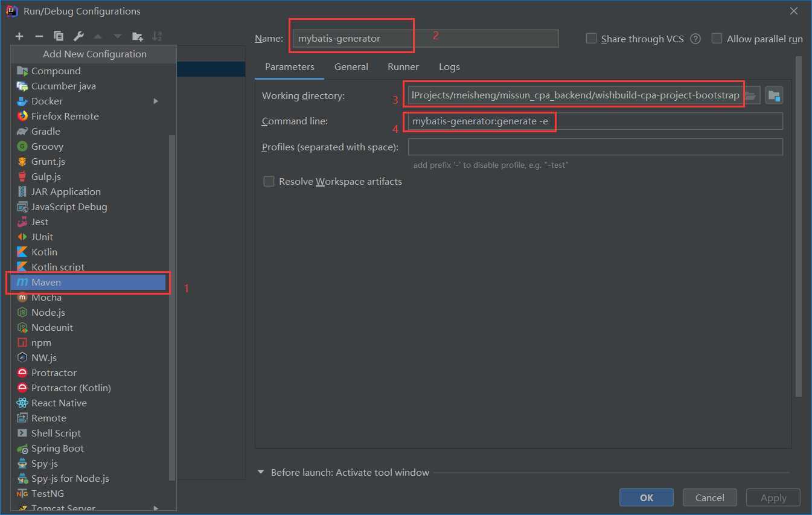812x515 pixels.
Task: Select the Spring Boot icon
Action: [22, 448]
